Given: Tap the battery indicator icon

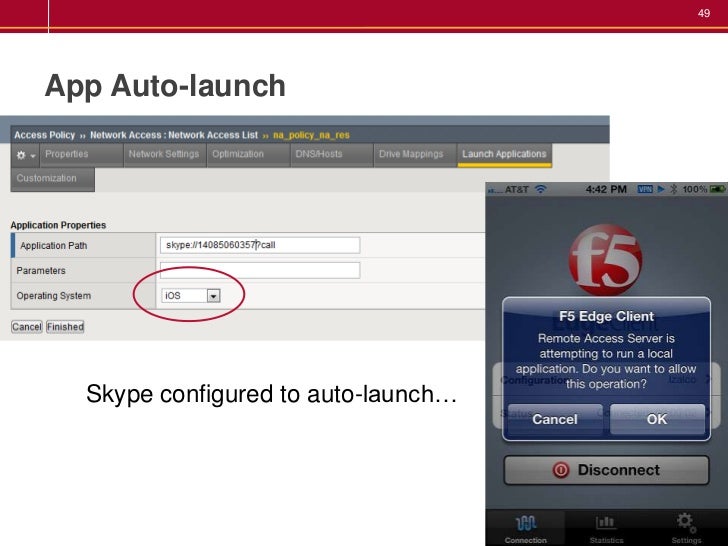Looking at the screenshot, I should 717,189.
